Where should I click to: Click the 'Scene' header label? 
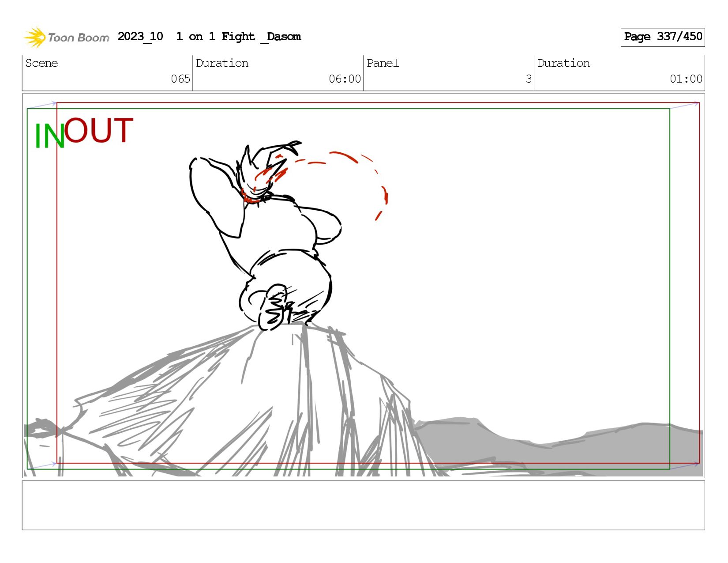41,63
